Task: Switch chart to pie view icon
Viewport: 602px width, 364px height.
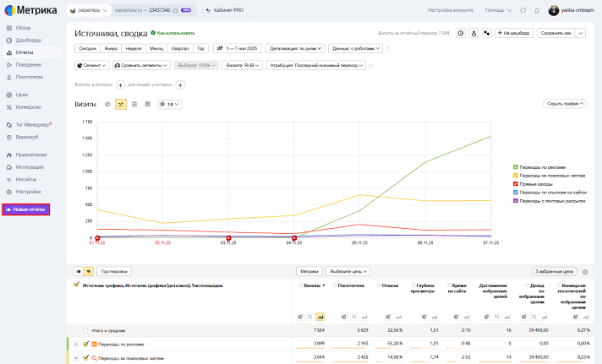Action: point(107,104)
